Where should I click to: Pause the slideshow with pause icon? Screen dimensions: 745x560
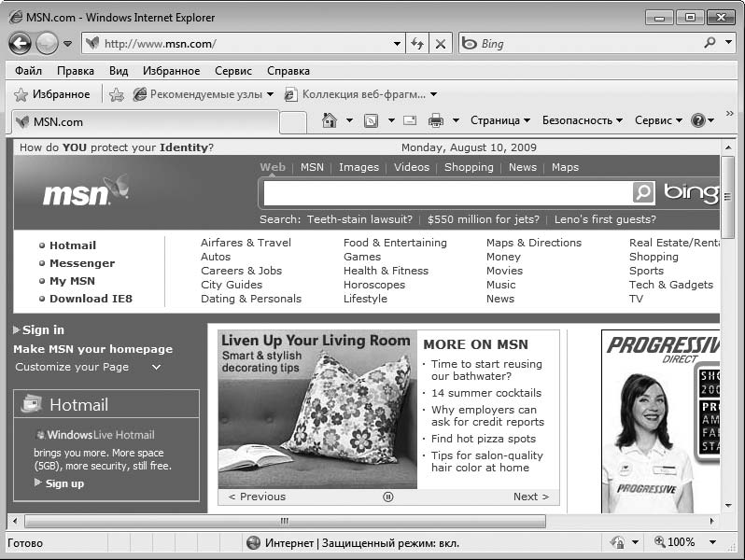pyautogui.click(x=388, y=497)
